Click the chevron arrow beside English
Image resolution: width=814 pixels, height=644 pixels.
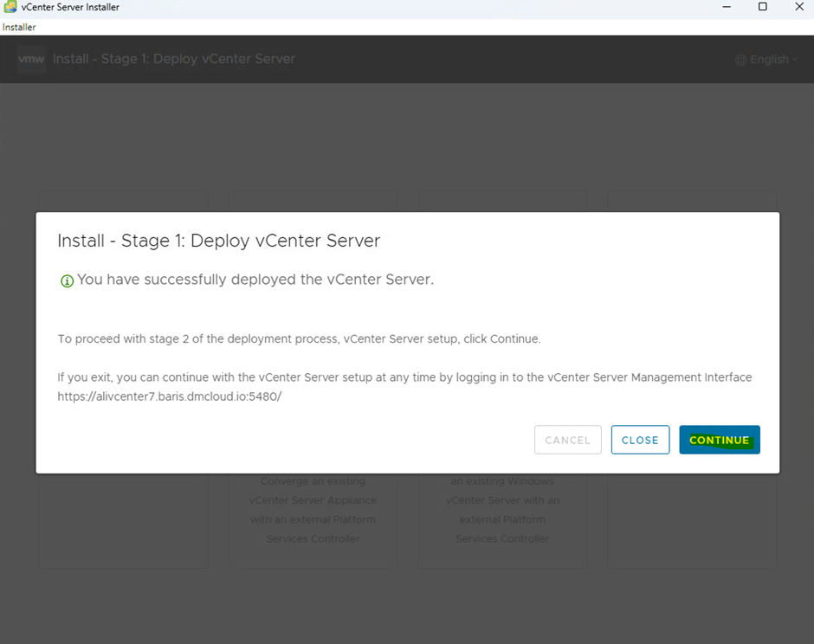[794, 61]
